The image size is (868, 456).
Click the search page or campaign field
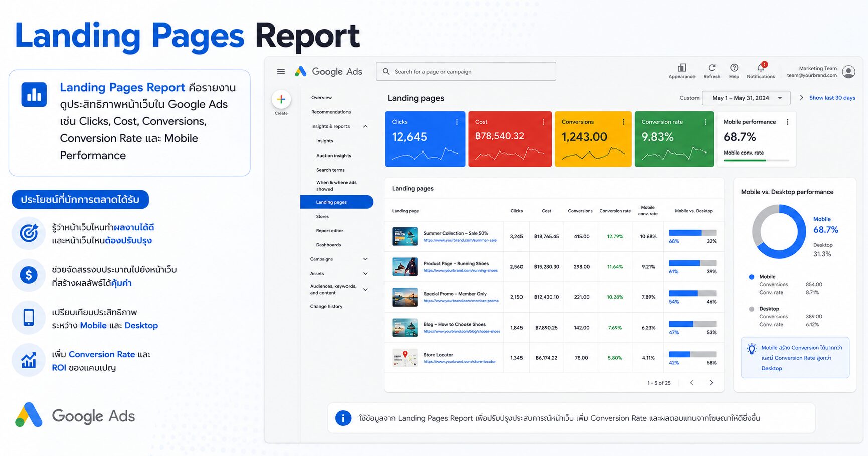click(x=465, y=71)
